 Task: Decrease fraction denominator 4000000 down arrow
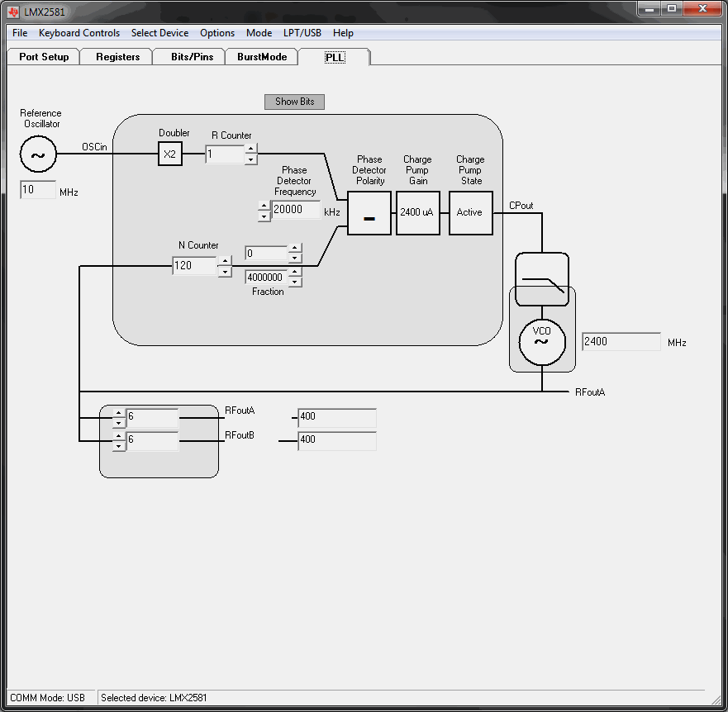click(295, 282)
